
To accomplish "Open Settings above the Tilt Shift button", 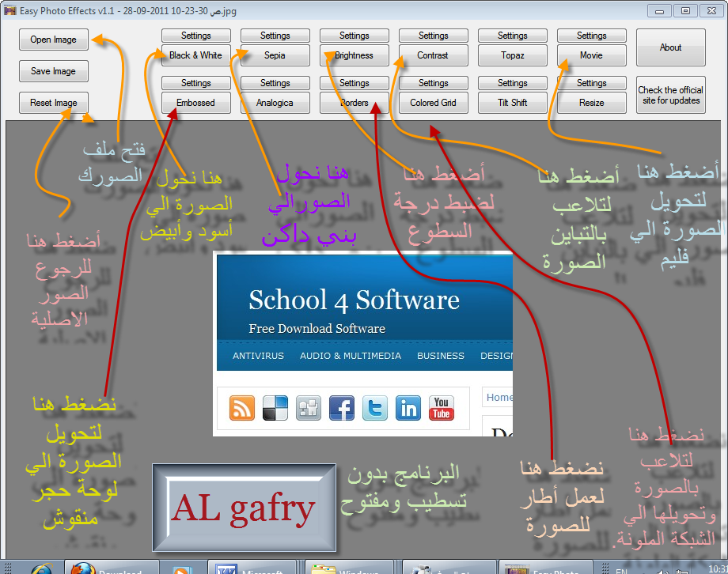I will tap(513, 83).
